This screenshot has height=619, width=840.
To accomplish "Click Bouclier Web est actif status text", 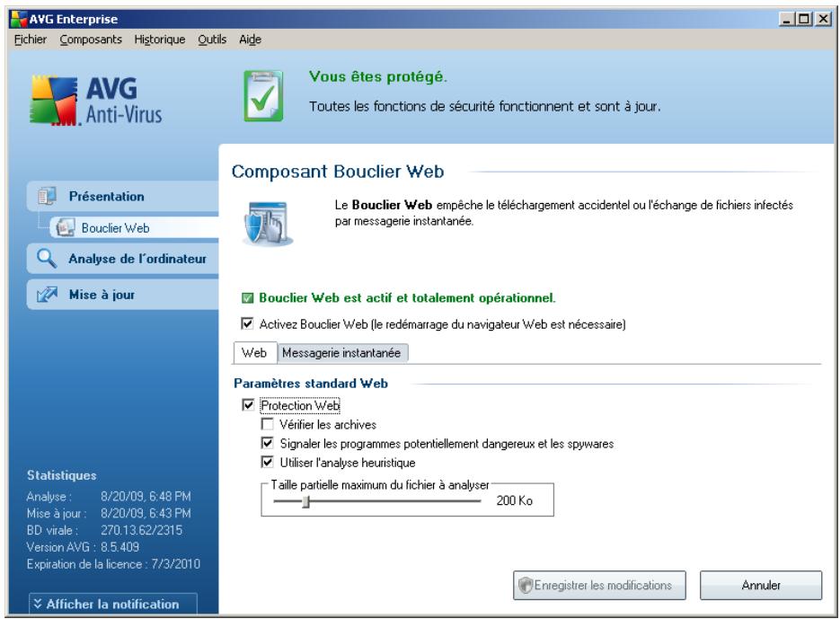I will coord(407,298).
